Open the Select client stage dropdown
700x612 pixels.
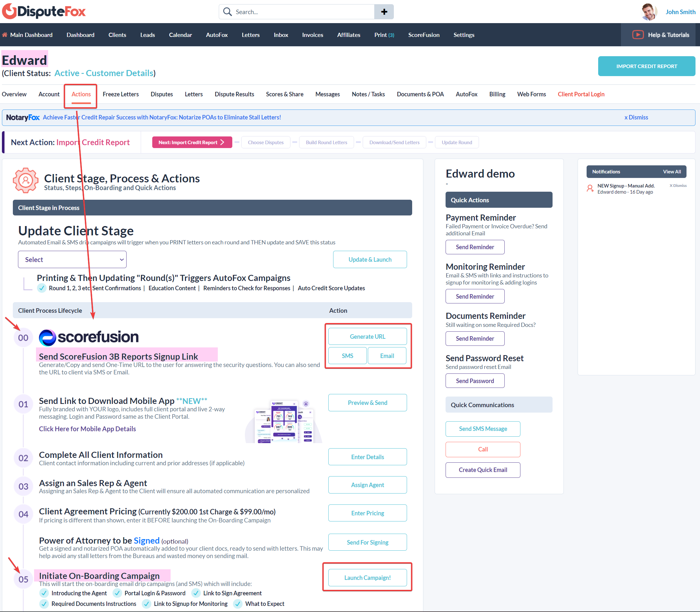72,259
